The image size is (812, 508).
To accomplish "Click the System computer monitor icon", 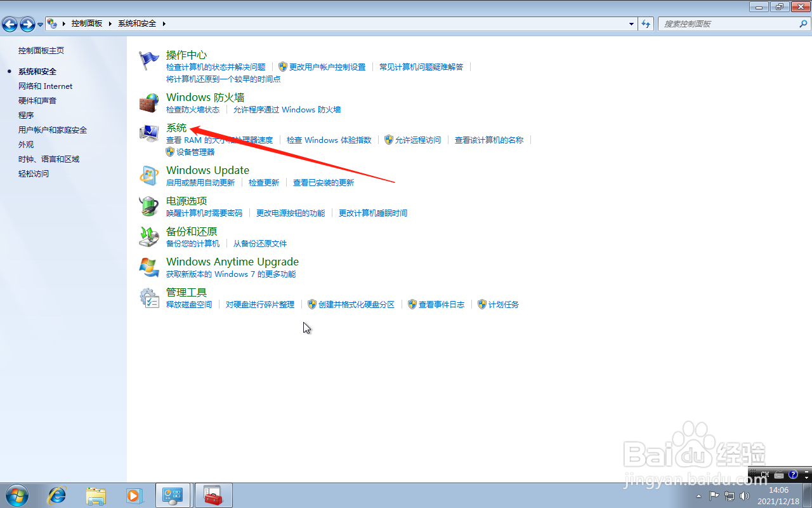I will pyautogui.click(x=149, y=133).
